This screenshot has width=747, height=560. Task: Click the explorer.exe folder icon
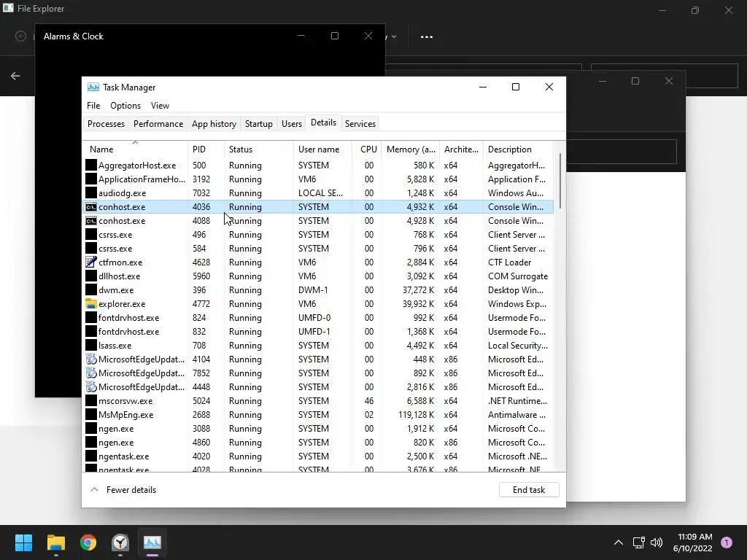(91, 304)
